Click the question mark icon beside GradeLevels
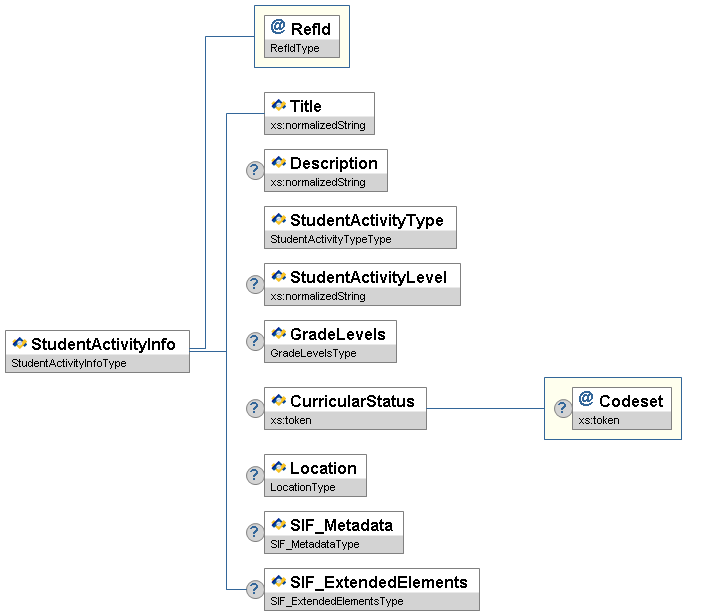Image resolution: width=704 pixels, height=615 pixels. [x=255, y=341]
